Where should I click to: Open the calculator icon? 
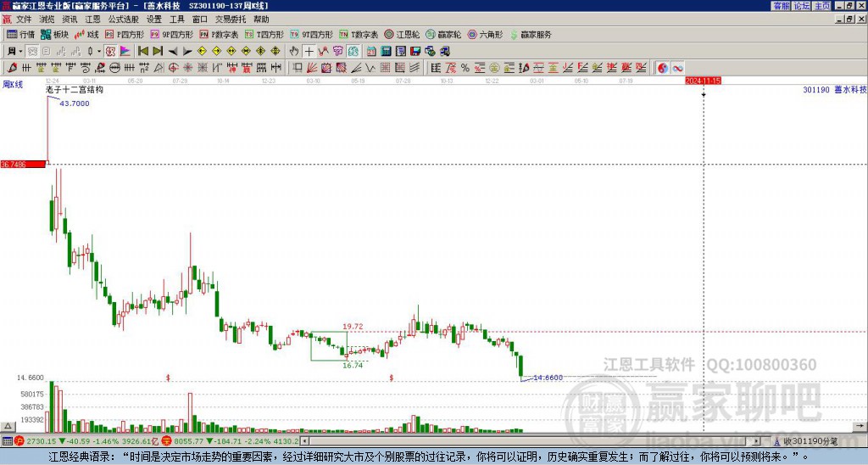(x=386, y=52)
